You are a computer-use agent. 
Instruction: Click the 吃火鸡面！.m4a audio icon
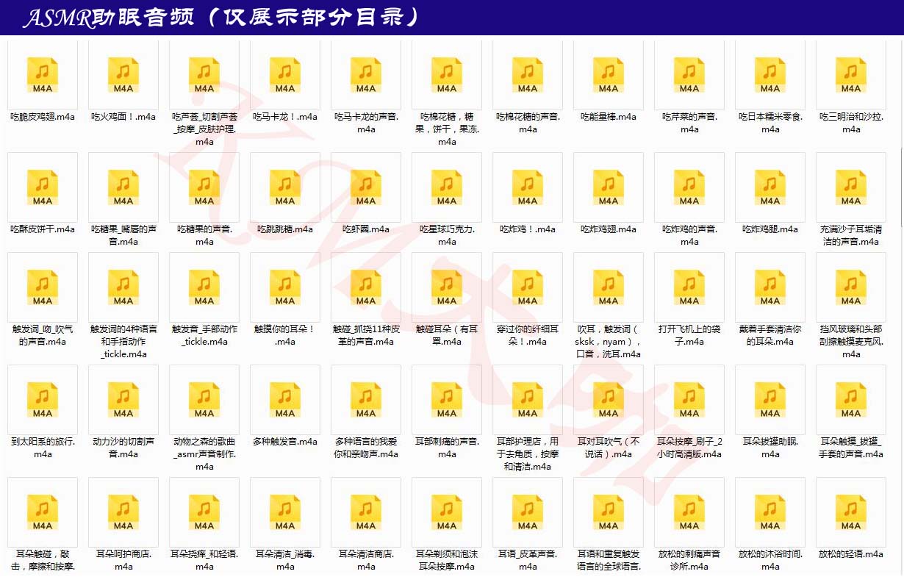123,76
